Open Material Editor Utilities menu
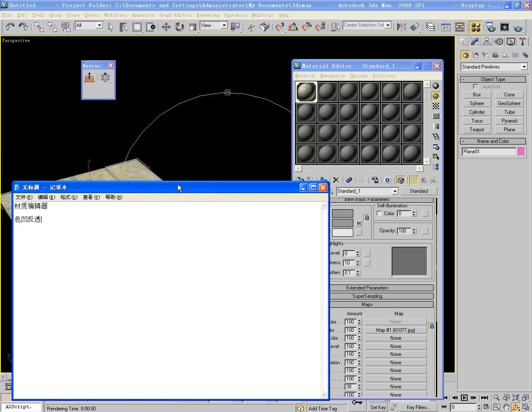The width and height of the screenshot is (532, 412). point(384,76)
